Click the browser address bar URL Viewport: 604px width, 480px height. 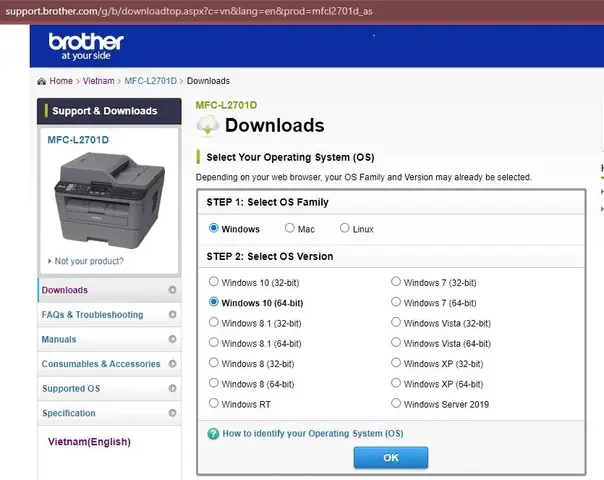[189, 11]
